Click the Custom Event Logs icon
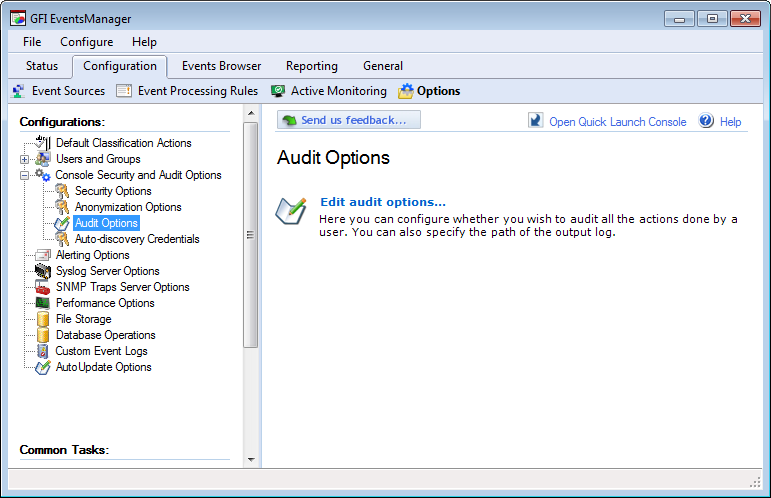771x498 pixels. pos(43,351)
